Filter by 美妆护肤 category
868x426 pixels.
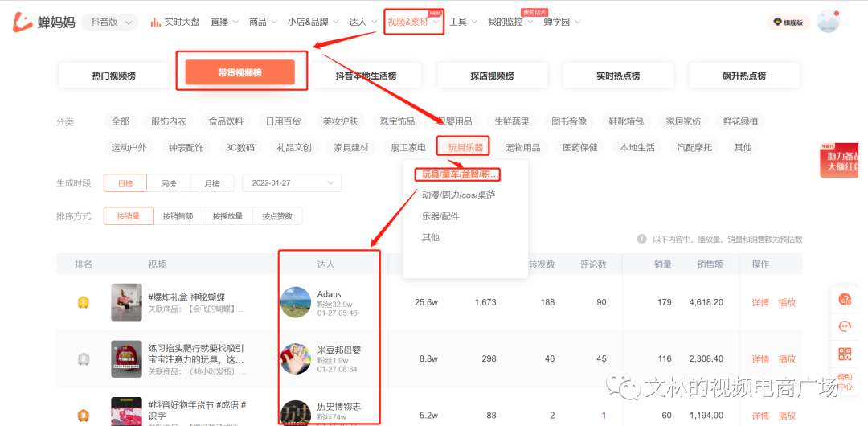coord(341,121)
